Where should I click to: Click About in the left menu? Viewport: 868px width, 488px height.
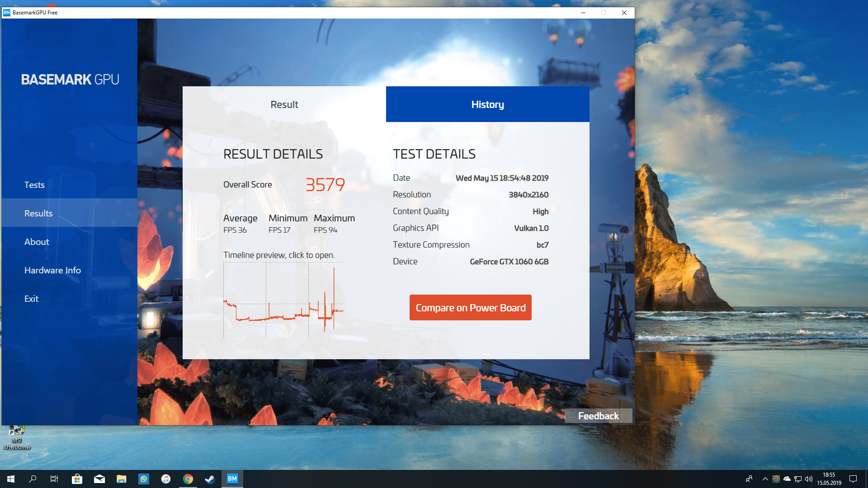37,242
